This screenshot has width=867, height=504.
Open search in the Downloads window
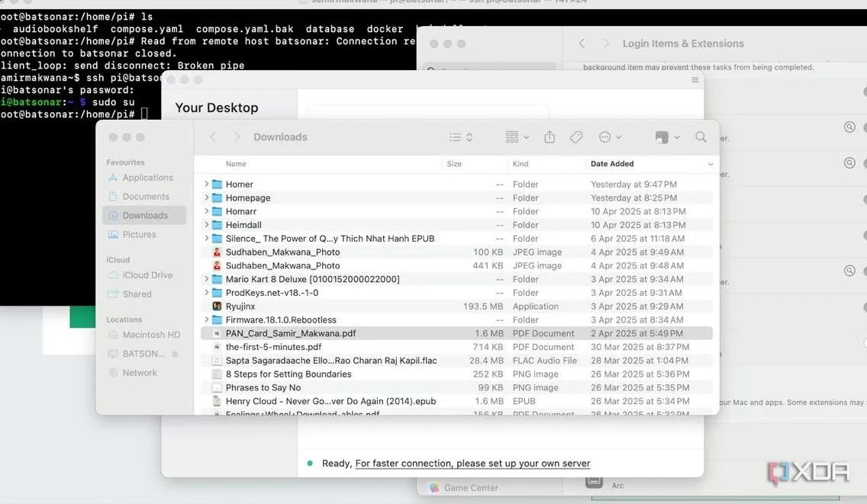point(700,136)
